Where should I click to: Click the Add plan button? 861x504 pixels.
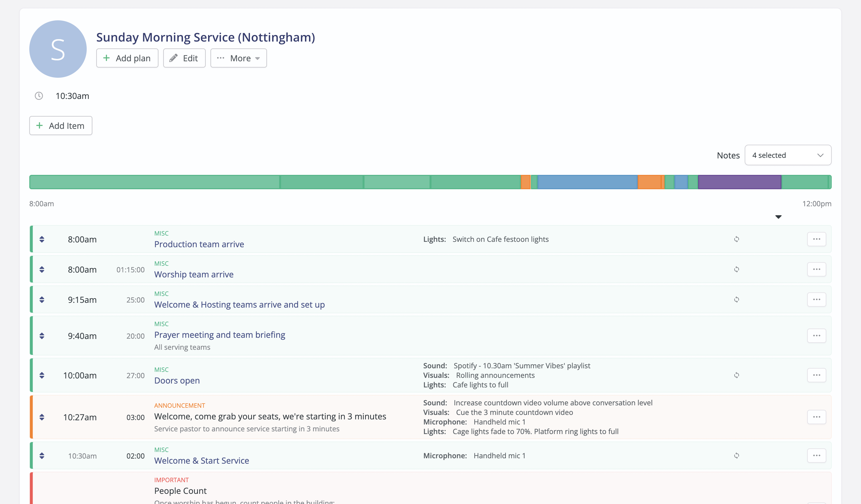click(x=127, y=58)
